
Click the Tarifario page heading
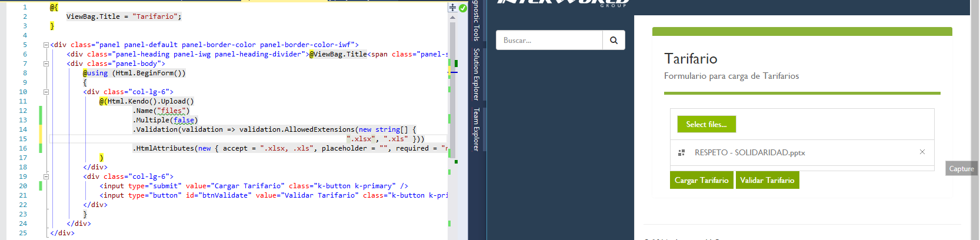(691, 58)
